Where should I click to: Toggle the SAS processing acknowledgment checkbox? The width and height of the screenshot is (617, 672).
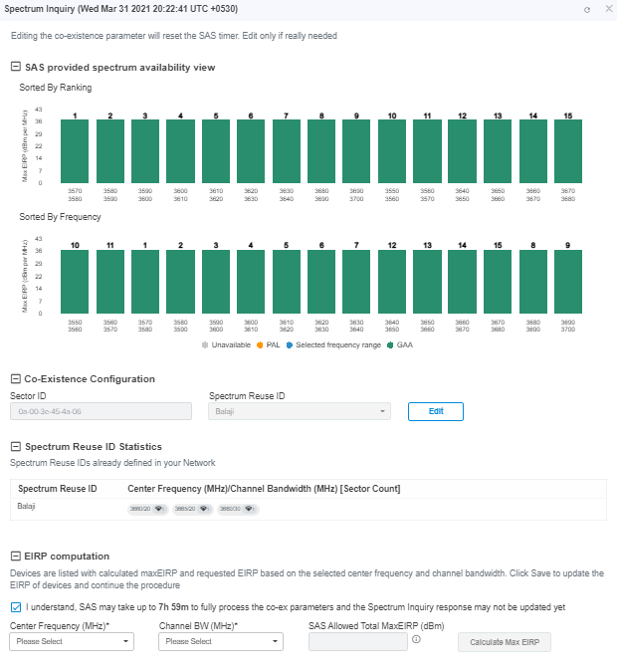coord(16,607)
